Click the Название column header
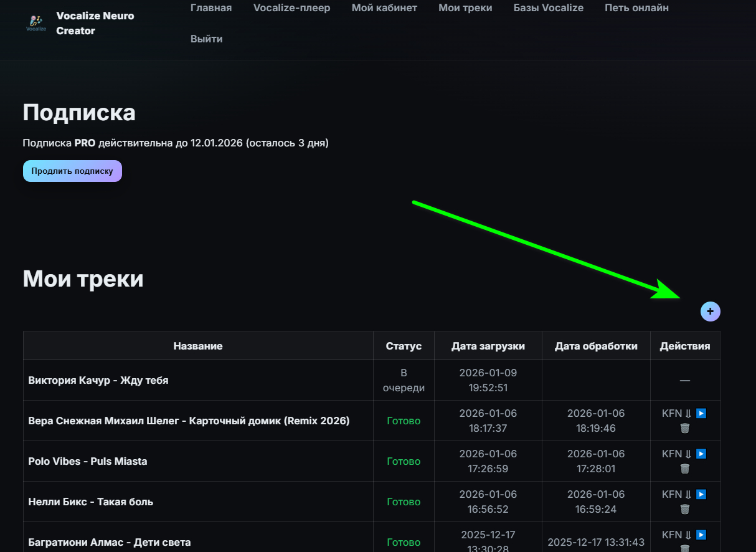This screenshot has width=756, height=552. pos(197,346)
